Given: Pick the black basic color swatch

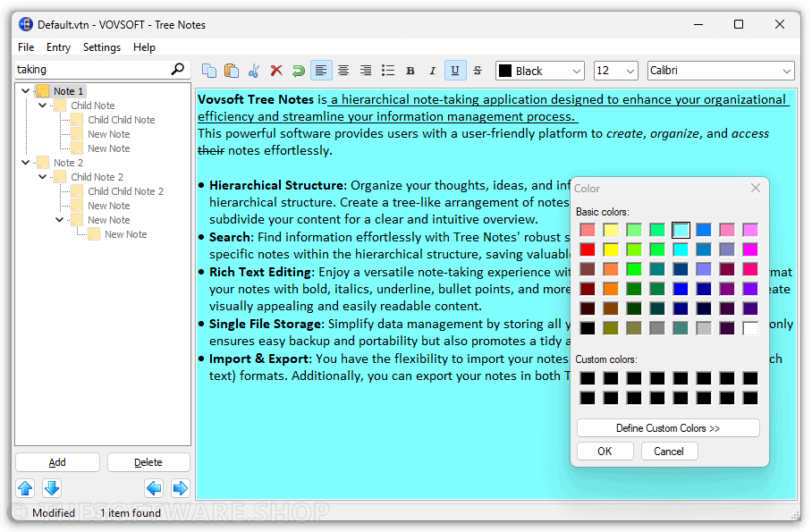Looking at the screenshot, I should coord(588,328).
